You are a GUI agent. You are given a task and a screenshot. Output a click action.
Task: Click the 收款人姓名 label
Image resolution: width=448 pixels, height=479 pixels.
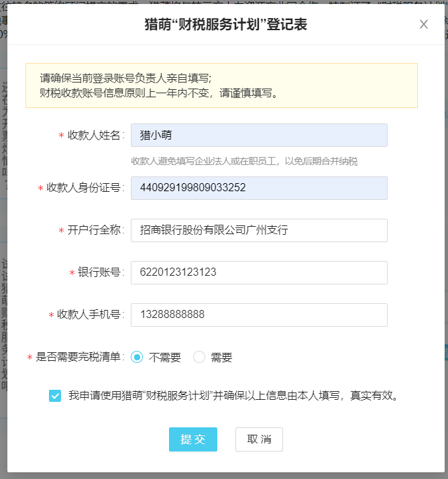point(94,135)
